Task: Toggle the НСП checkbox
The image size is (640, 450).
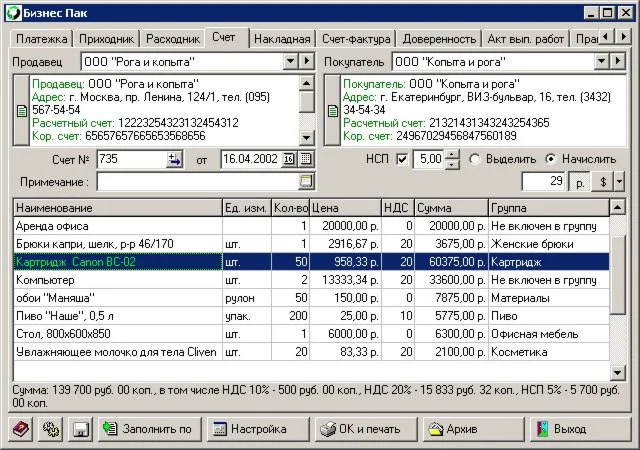Action: (402, 159)
